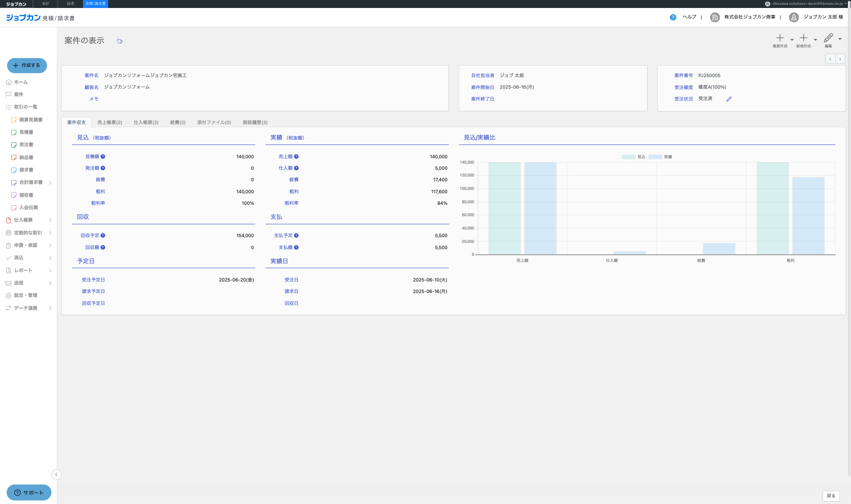This screenshot has height=504, width=851.
Task: Click the ホーム house icon in sidebar
Action: coord(8,82)
